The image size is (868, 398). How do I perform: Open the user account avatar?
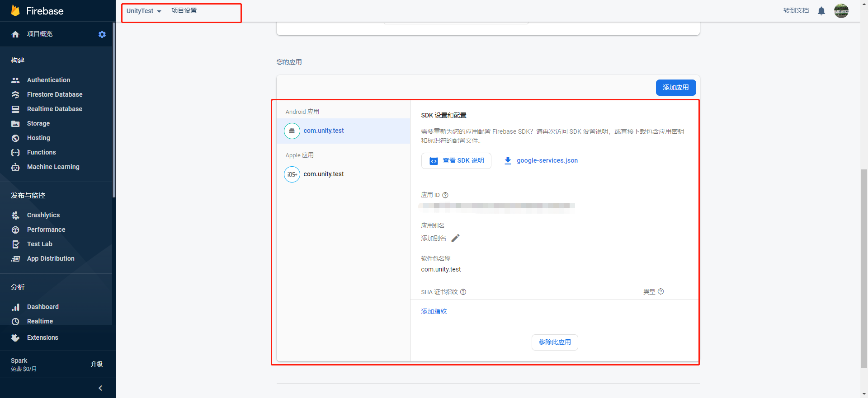(x=841, y=10)
